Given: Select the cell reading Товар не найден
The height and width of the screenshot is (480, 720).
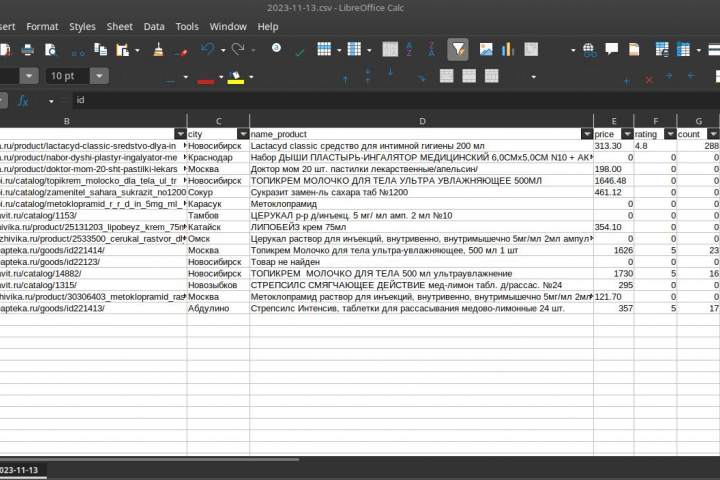Looking at the screenshot, I should coord(422,262).
